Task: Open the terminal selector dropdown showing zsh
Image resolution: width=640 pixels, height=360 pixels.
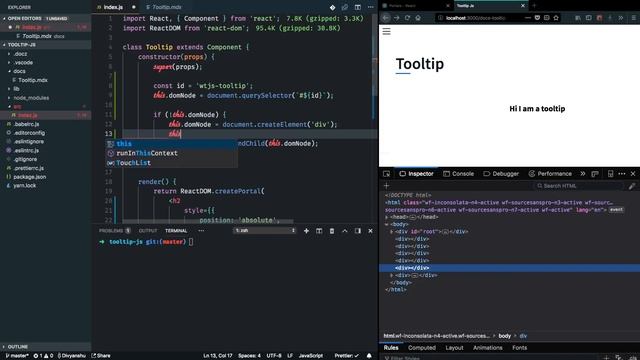Action: pos(264,231)
